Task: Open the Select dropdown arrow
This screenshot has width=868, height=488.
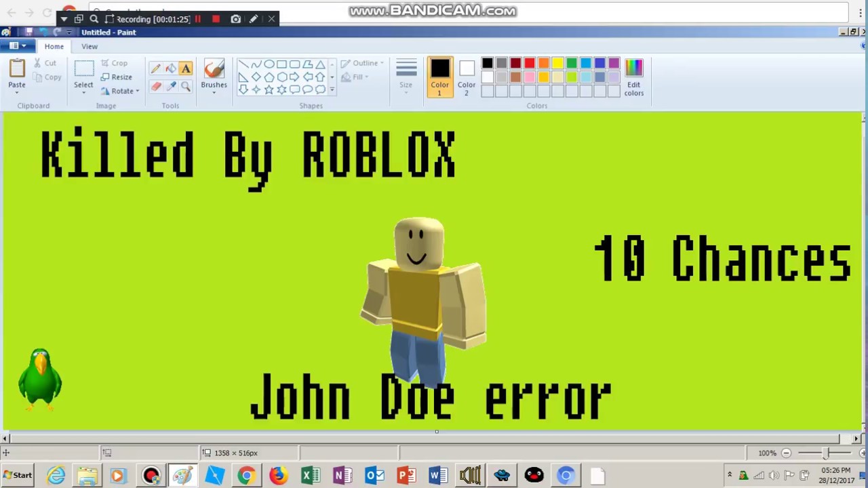Action: (84, 93)
